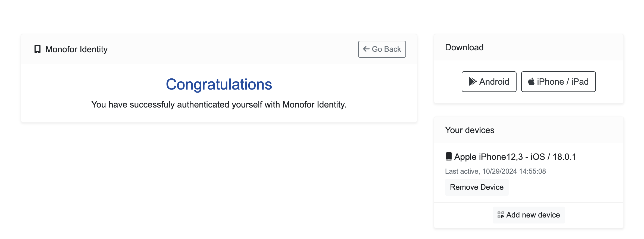Click the QR code icon beside Add new device
This screenshot has height=239, width=644.
pyautogui.click(x=501, y=215)
